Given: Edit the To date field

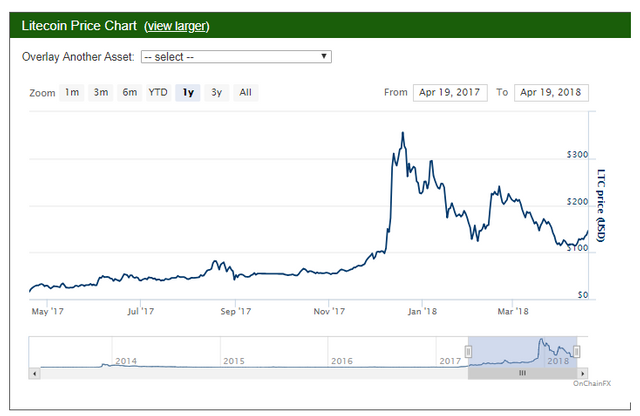Looking at the screenshot, I should (551, 93).
